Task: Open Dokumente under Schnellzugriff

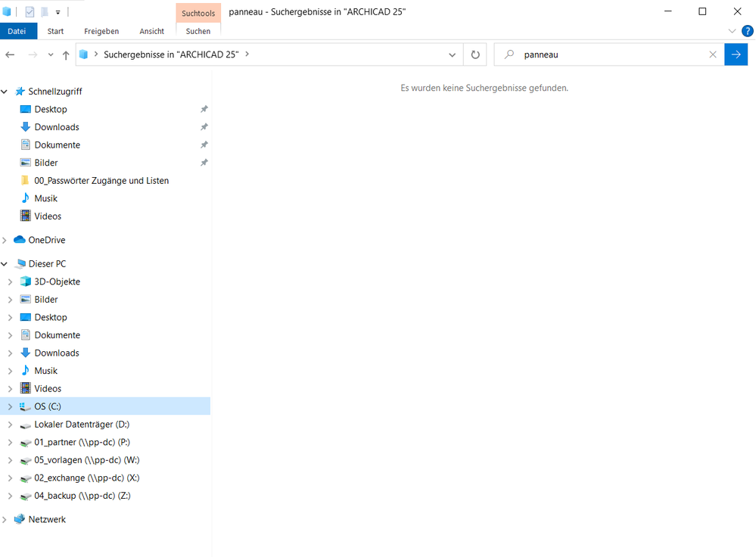Action: pos(57,145)
